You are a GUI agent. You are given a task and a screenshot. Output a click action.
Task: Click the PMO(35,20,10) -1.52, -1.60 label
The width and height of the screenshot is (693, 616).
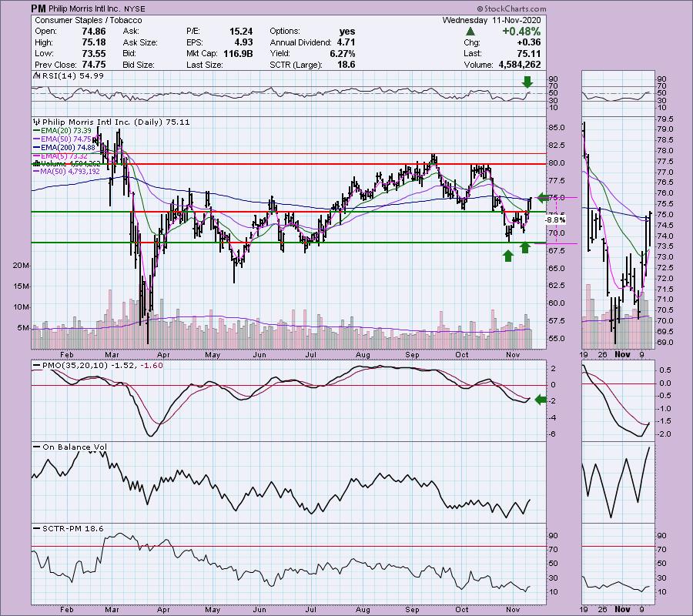click(102, 366)
